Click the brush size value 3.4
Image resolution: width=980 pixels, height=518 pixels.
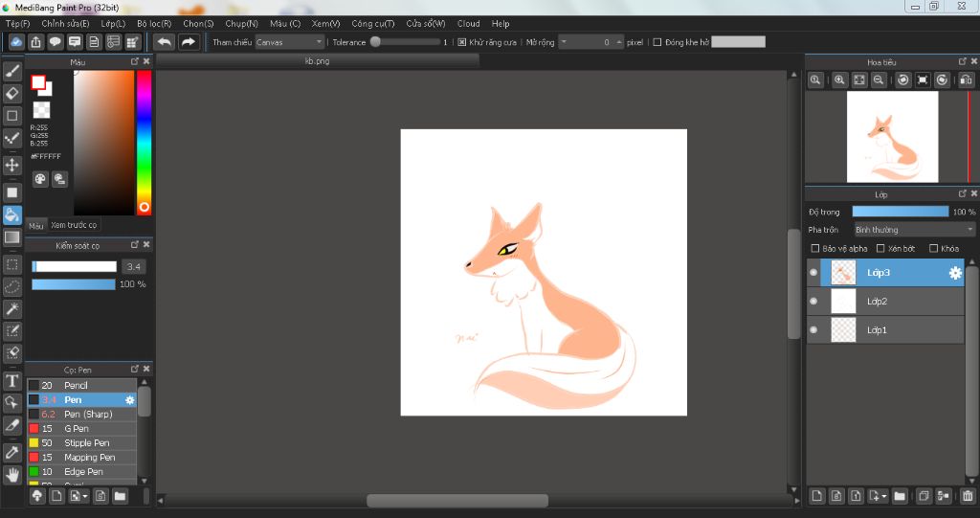pos(134,266)
